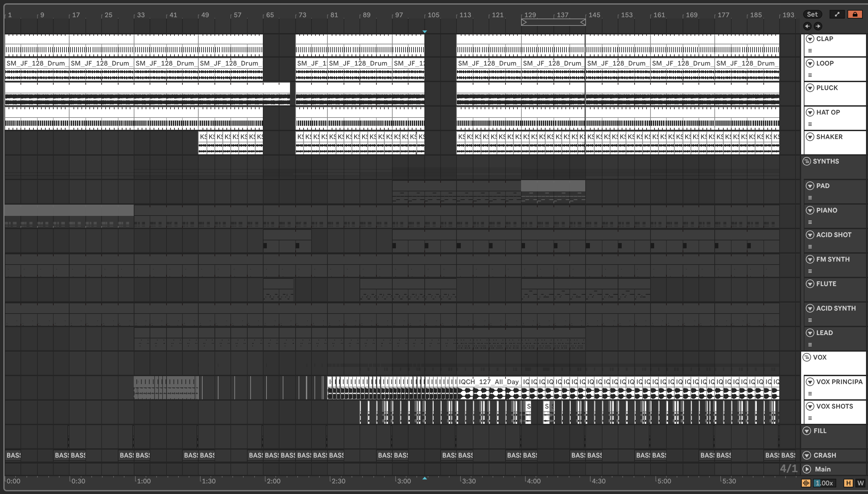Click the 4/1 grid size label

point(789,469)
